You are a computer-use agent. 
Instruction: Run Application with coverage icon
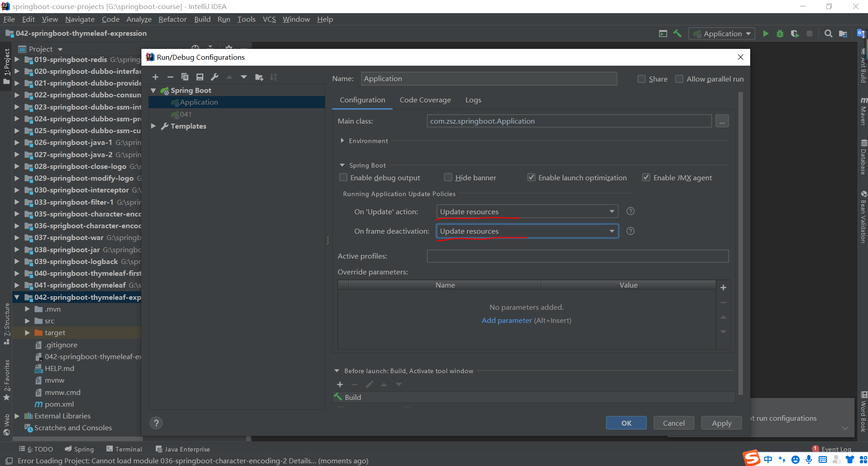click(795, 34)
